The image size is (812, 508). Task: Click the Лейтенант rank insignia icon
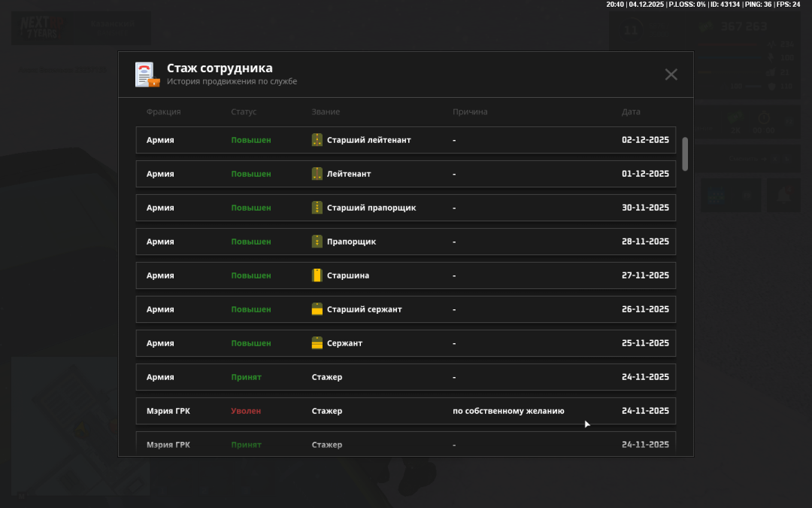pyautogui.click(x=317, y=174)
